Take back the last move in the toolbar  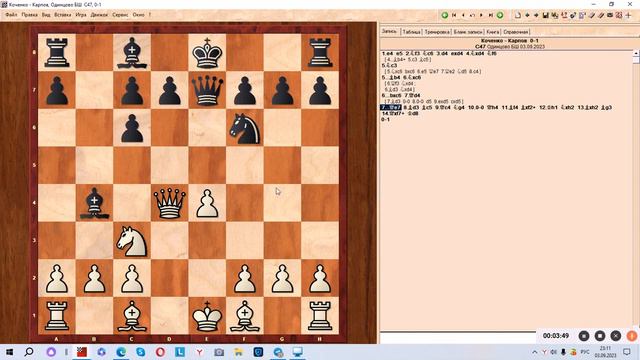(472, 15)
